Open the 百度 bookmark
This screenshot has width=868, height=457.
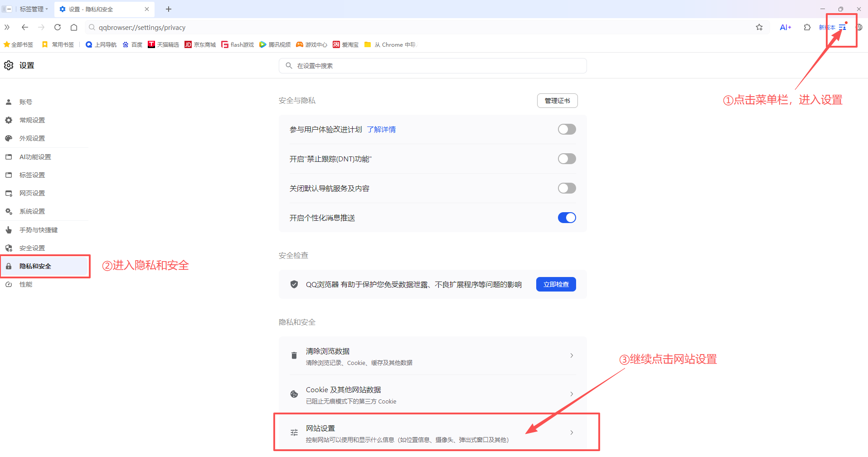pos(132,44)
